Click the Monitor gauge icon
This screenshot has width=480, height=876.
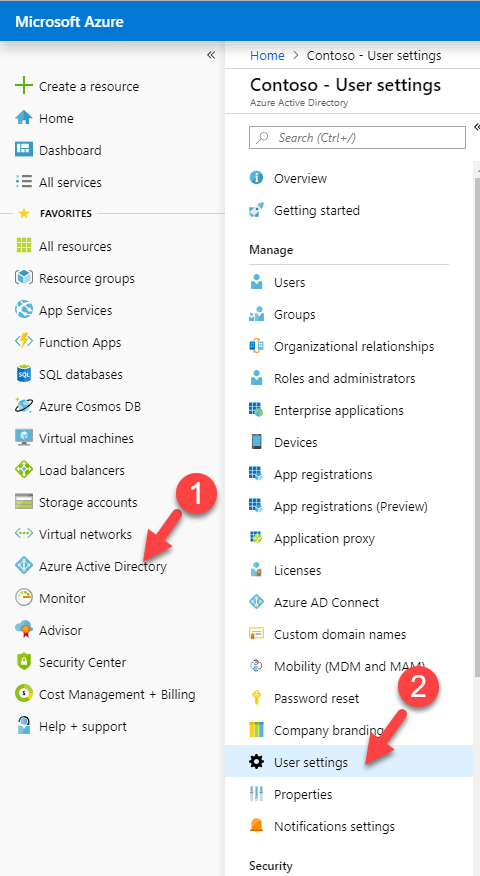[24, 598]
